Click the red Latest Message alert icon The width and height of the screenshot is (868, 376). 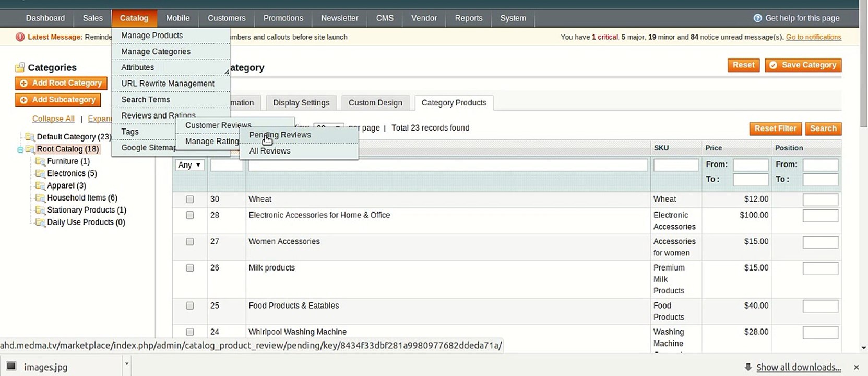pos(20,37)
